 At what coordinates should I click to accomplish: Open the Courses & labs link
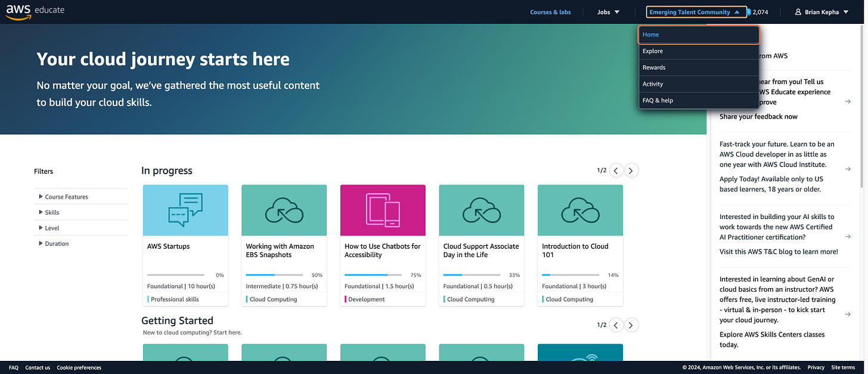point(550,12)
